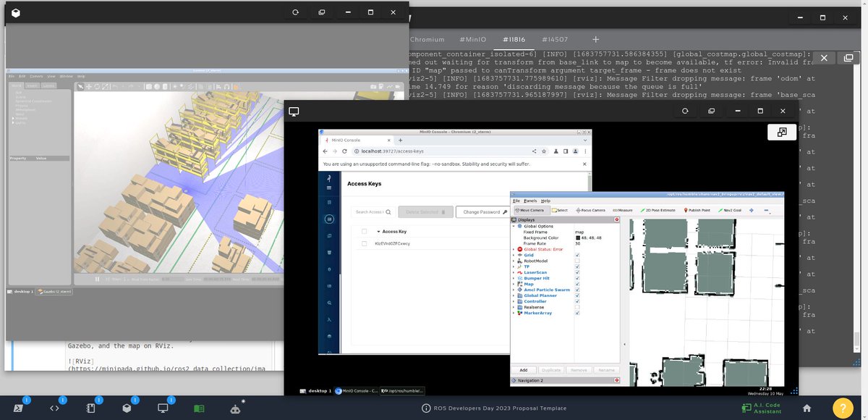Open the yellow help question mark
The image size is (868, 420).
[x=843, y=408]
